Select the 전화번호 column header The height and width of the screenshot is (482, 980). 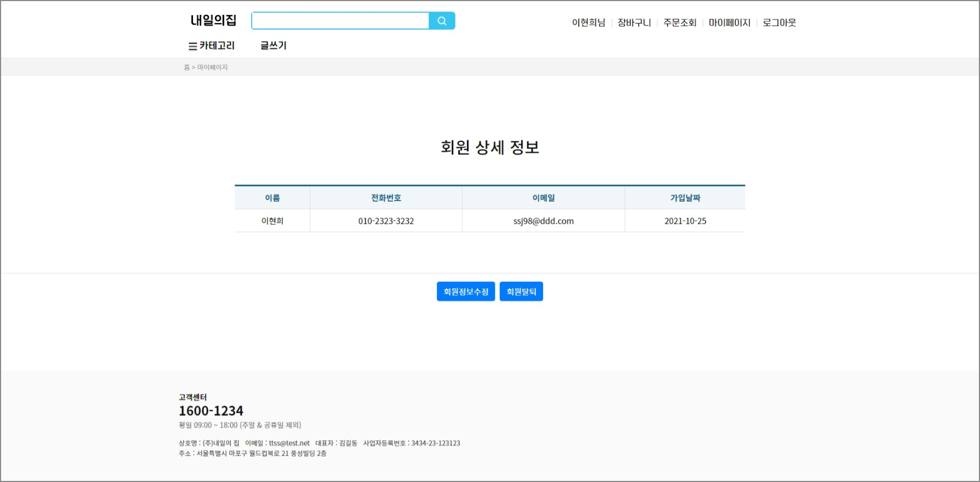386,198
